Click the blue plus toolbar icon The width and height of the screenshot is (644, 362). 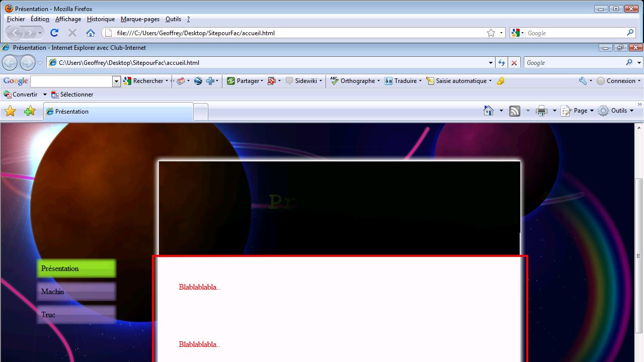pyautogui.click(x=210, y=81)
